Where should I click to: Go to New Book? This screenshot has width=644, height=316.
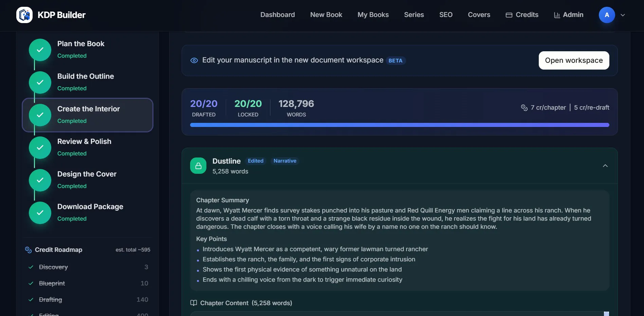click(x=326, y=15)
